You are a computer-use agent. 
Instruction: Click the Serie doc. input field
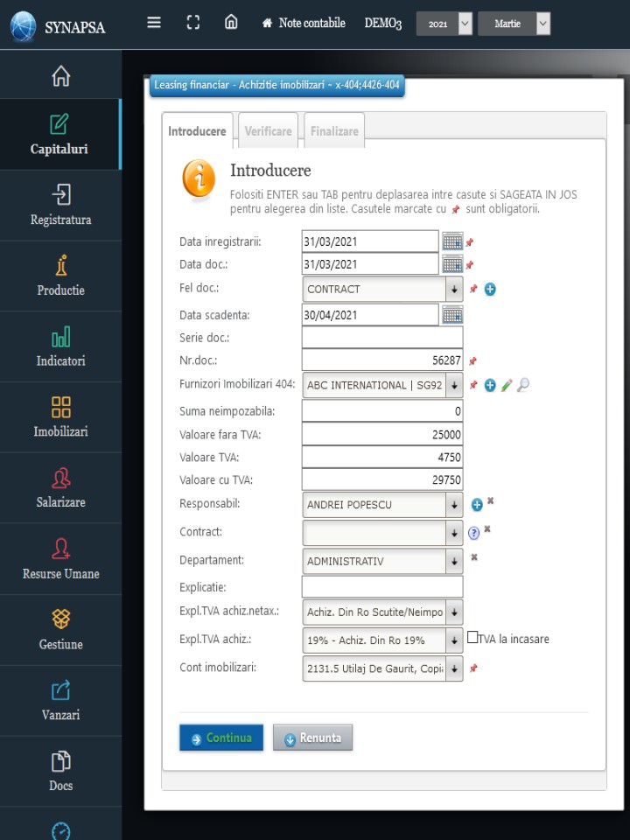pyautogui.click(x=382, y=338)
